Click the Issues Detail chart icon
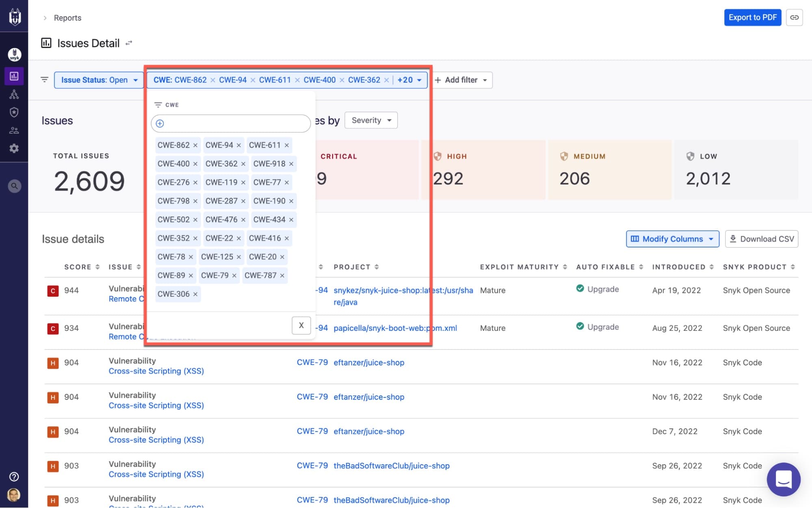 point(45,43)
